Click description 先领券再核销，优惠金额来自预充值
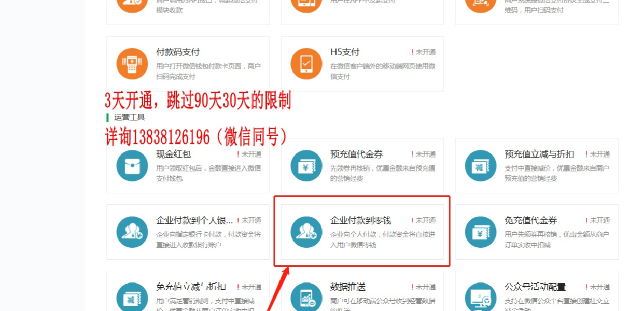This screenshot has width=644, height=311. click(383, 173)
